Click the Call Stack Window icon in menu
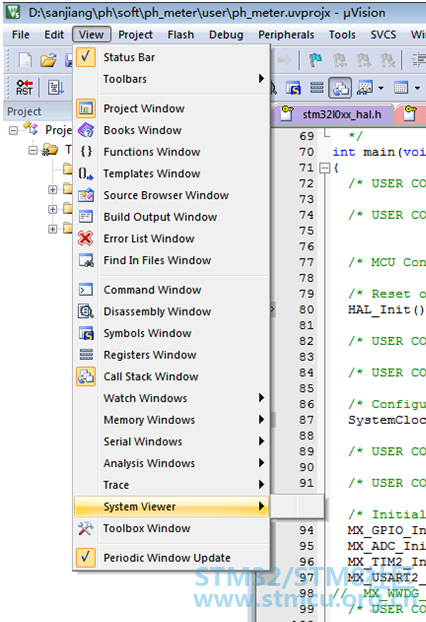 (86, 376)
